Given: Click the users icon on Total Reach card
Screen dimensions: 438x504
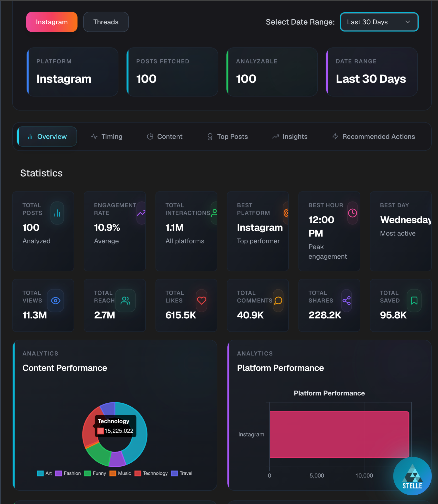Looking at the screenshot, I should coord(125,301).
